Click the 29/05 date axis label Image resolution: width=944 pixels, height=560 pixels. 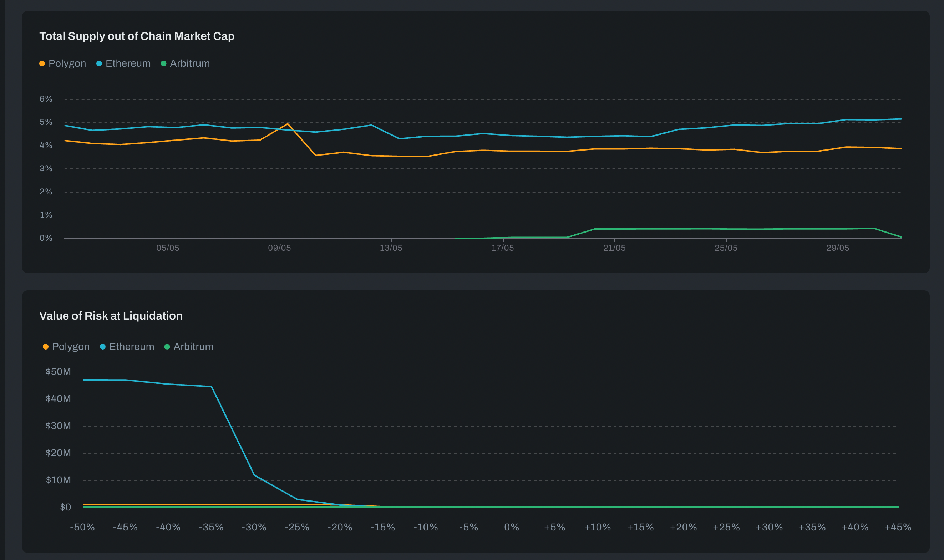click(838, 248)
